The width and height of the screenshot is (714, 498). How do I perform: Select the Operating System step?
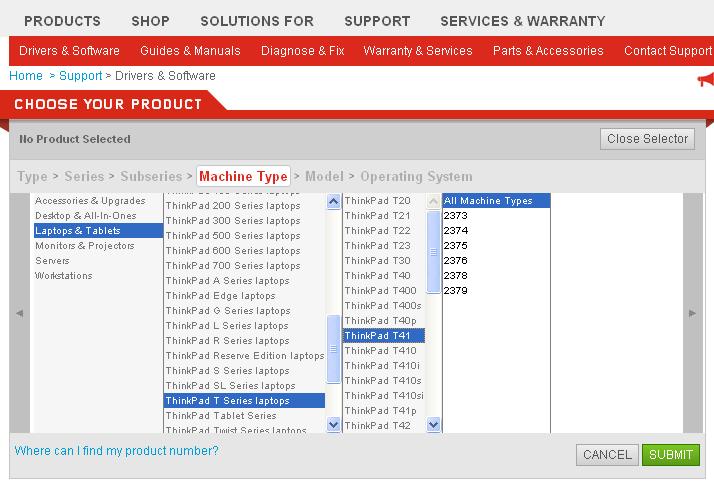pos(416,176)
